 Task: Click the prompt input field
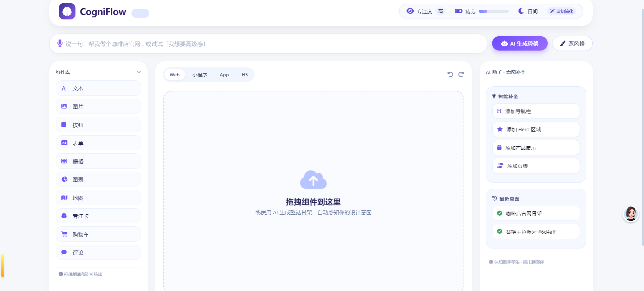[x=268, y=44]
